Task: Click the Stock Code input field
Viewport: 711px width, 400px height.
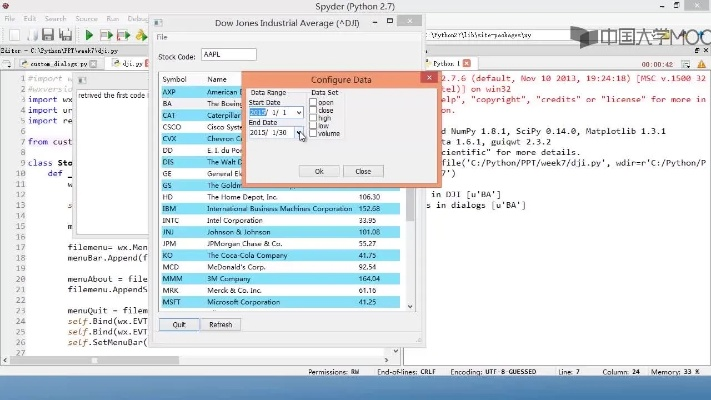Action: coord(229,54)
